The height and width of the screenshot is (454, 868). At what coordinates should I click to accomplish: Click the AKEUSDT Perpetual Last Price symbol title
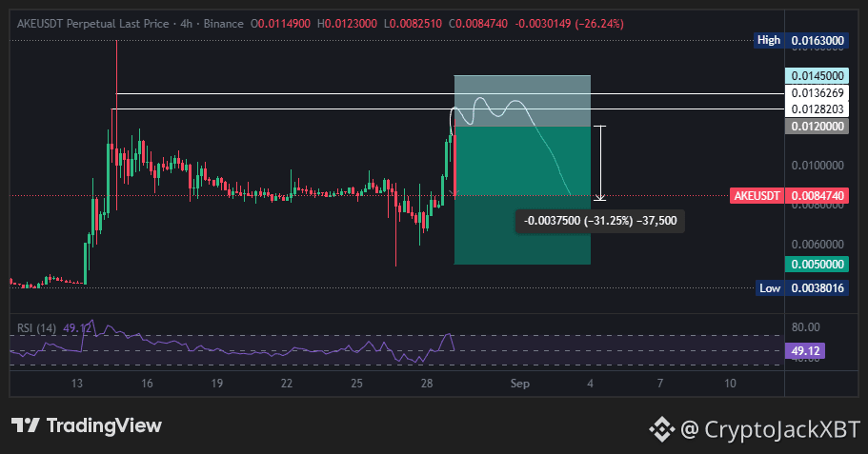tap(93, 24)
